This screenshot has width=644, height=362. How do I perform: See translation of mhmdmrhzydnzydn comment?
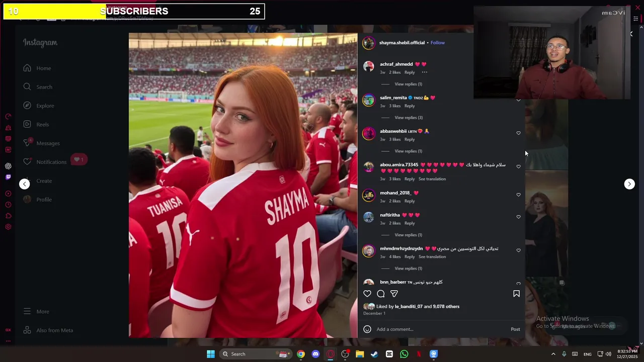pyautogui.click(x=432, y=257)
